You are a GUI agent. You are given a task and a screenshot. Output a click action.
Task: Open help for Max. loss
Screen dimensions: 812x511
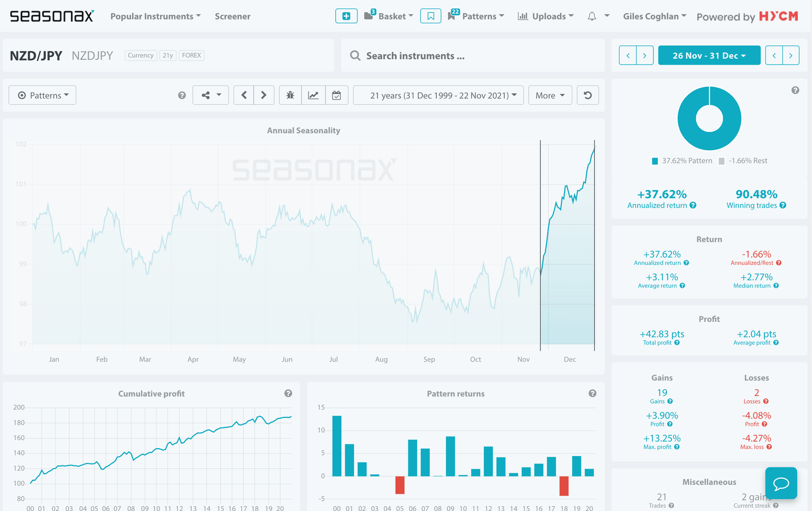pos(769,447)
